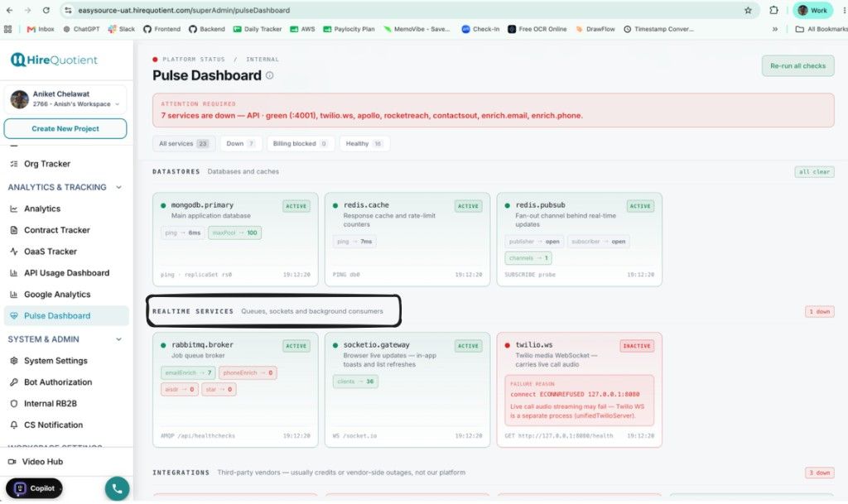This screenshot has width=848, height=504.
Task: Open Contract Tracker in the sidebar
Action: tap(57, 230)
